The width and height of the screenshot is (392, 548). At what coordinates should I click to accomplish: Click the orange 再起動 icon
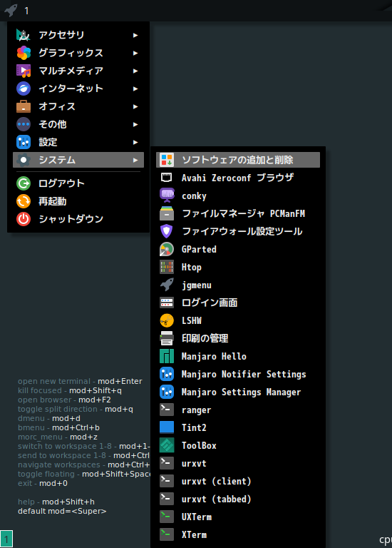point(24,201)
